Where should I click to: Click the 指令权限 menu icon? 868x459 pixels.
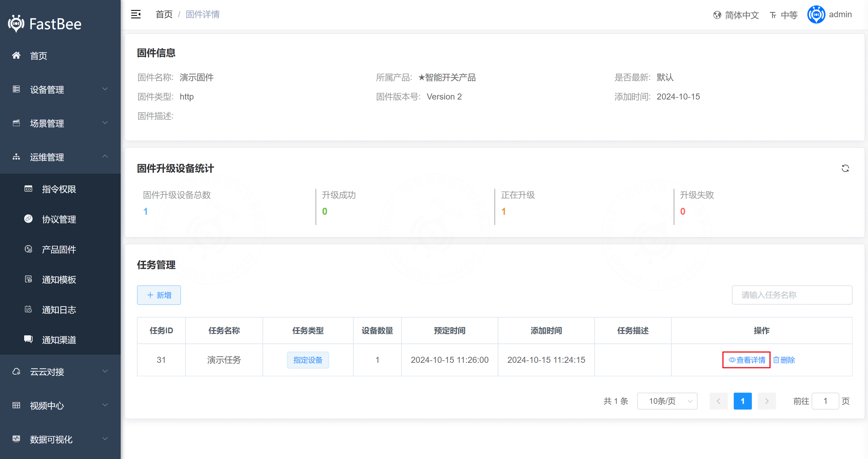pos(28,188)
